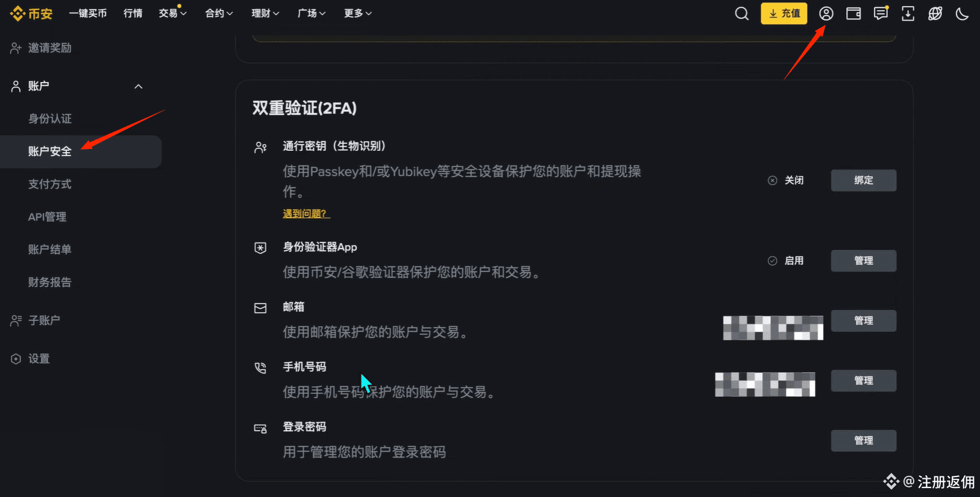The height and width of the screenshot is (497, 980).
Task: Collapse the 账户 section in the sidebar
Action: pos(138,86)
